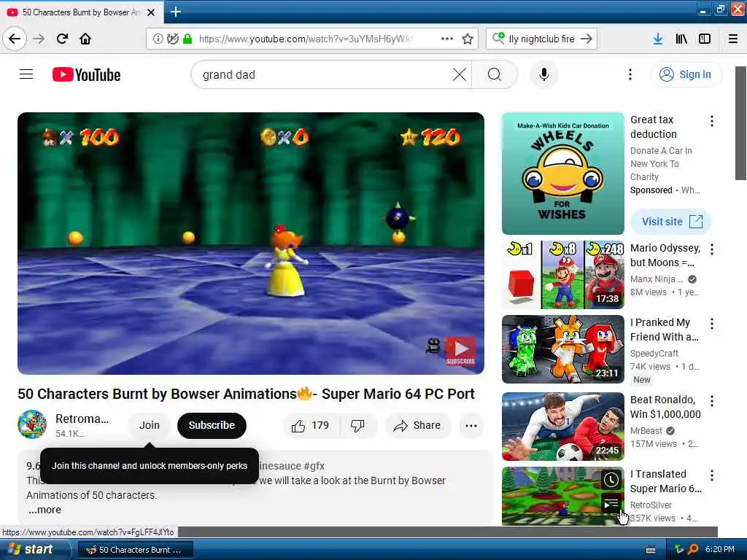This screenshot has width=747, height=560.
Task: Go back with the browser back arrow
Action: (15, 39)
